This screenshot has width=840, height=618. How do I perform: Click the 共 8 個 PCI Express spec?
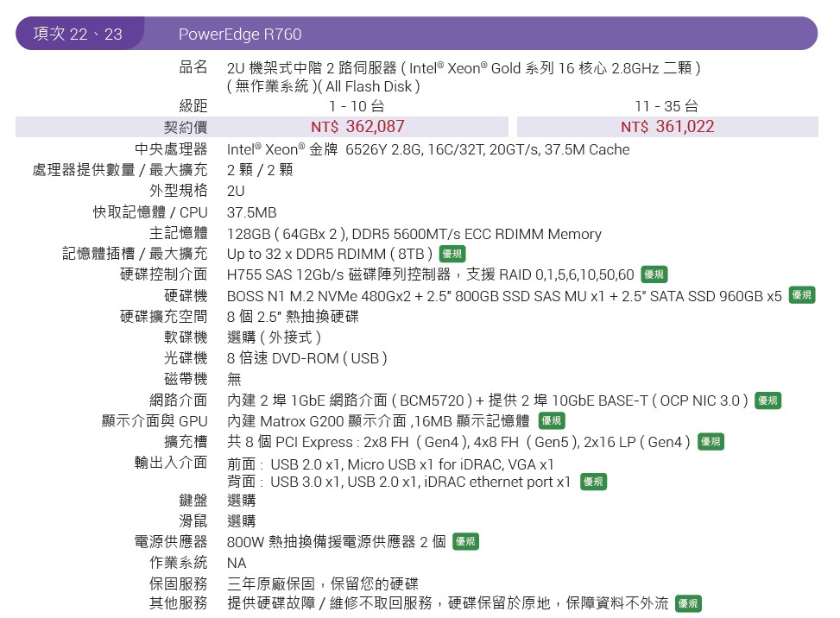[x=458, y=442]
